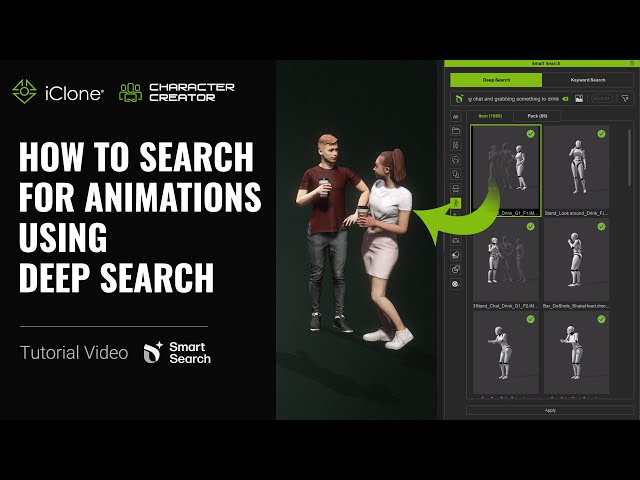Click the Apply button at panel bottom
The height and width of the screenshot is (480, 640).
point(550,410)
